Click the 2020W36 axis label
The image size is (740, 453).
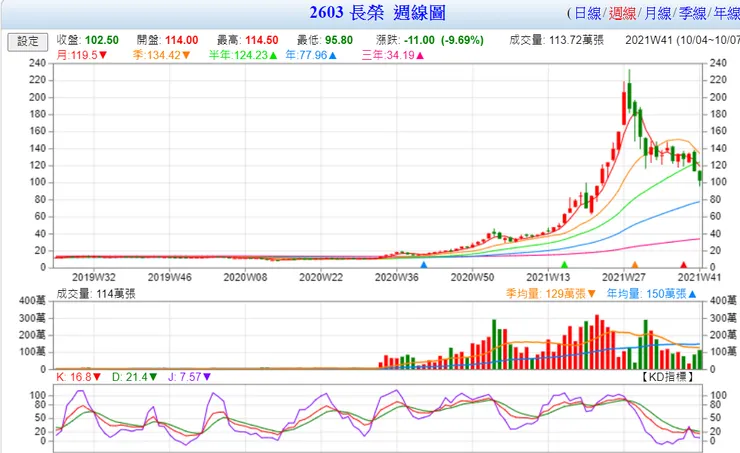click(x=396, y=277)
